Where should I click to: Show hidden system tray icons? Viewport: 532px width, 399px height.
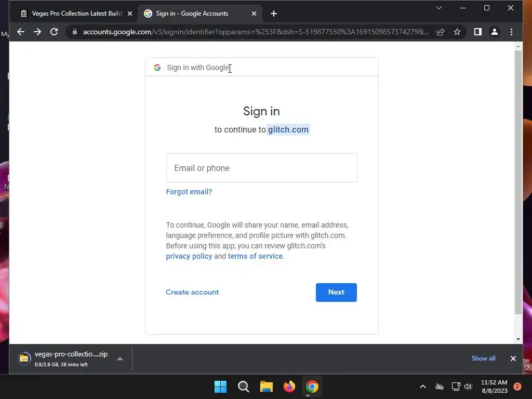click(x=423, y=387)
